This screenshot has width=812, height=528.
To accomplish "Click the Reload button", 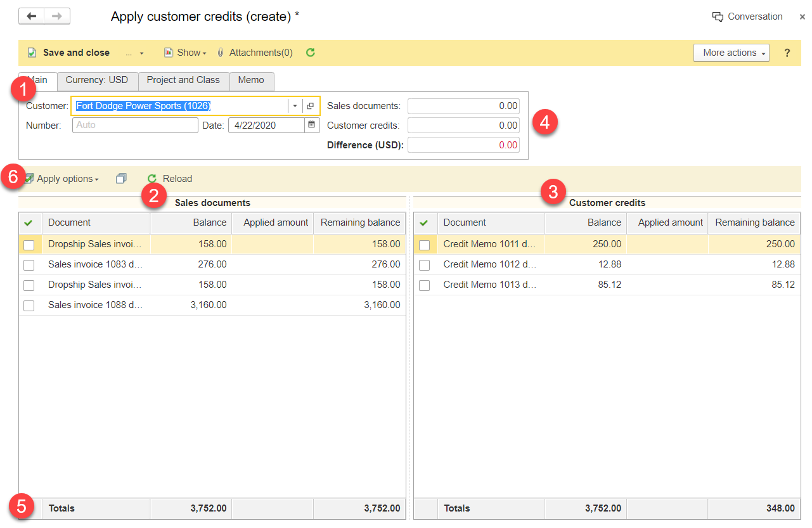I will click(170, 179).
